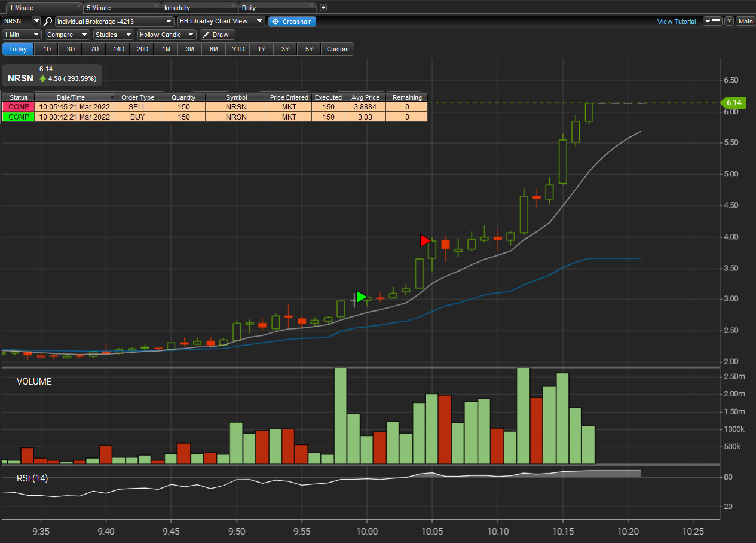Click the NRSN symbol input field

[x=17, y=21]
